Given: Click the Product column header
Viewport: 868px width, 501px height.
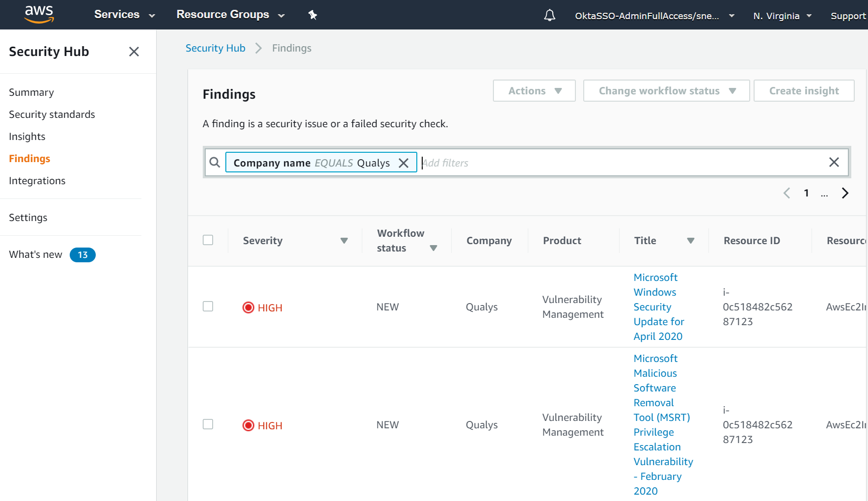Looking at the screenshot, I should 562,241.
